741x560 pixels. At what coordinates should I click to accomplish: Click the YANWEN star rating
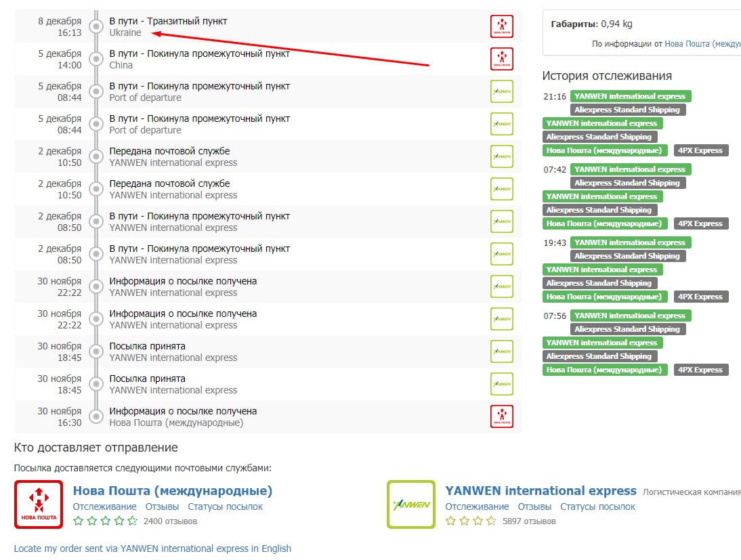(471, 521)
